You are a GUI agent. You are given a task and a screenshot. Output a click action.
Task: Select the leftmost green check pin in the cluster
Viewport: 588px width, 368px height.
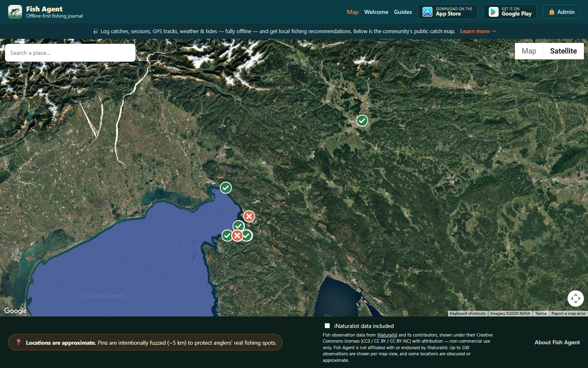(x=227, y=236)
